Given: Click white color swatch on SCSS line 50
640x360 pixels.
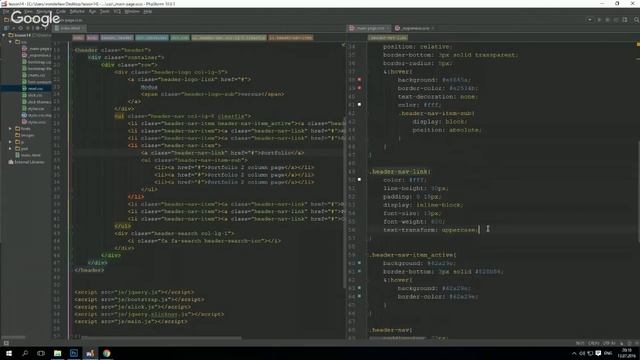Looking at the screenshot, I should [x=360, y=179].
